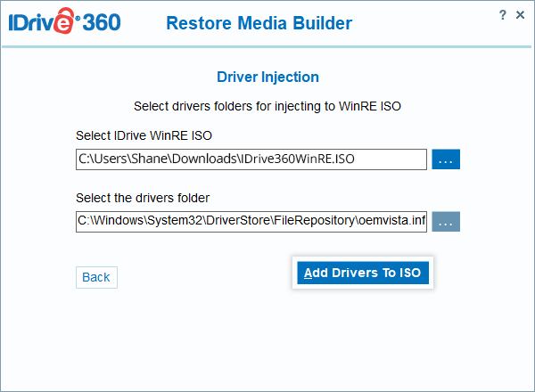Click the Driver Injection heading

coord(267,77)
